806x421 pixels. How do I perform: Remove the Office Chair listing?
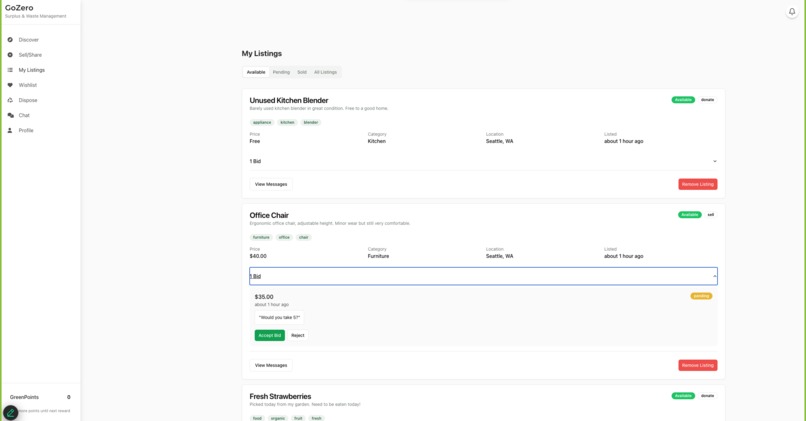tap(698, 365)
